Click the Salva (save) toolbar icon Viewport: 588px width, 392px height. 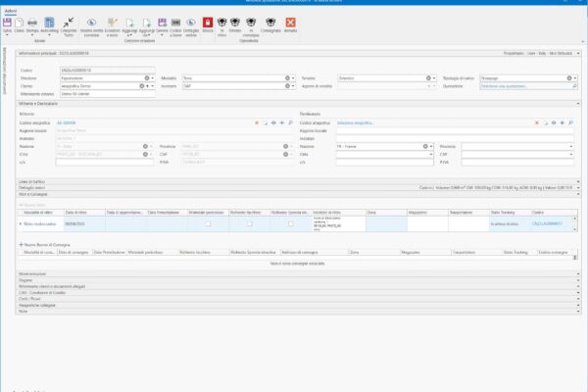click(x=7, y=23)
